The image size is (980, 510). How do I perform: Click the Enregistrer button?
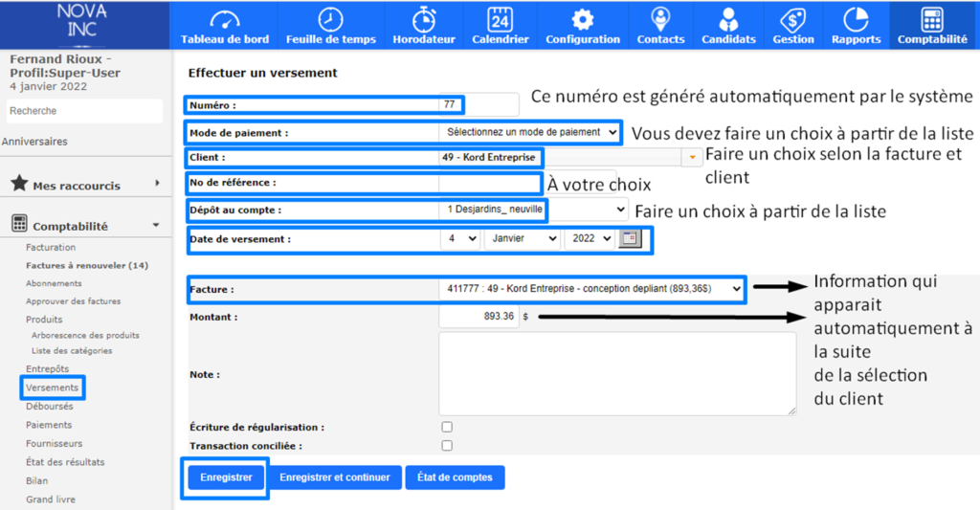click(226, 477)
